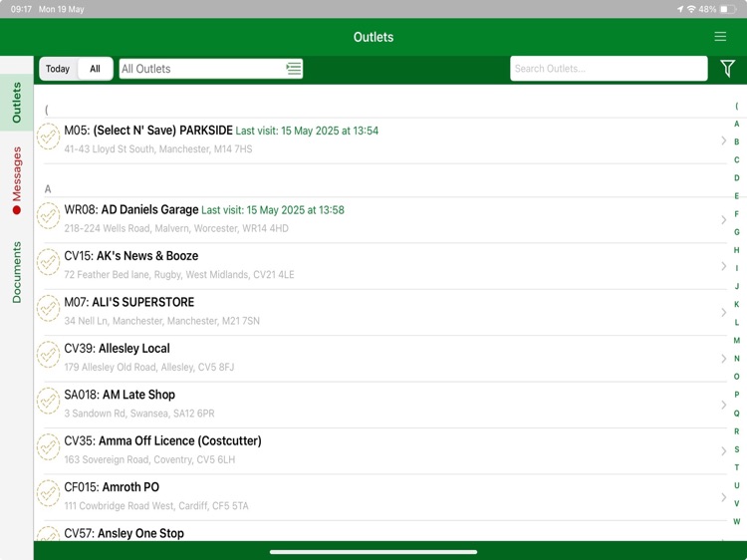Jump to index letter S
This screenshot has height=560, width=747.
pyautogui.click(x=736, y=449)
